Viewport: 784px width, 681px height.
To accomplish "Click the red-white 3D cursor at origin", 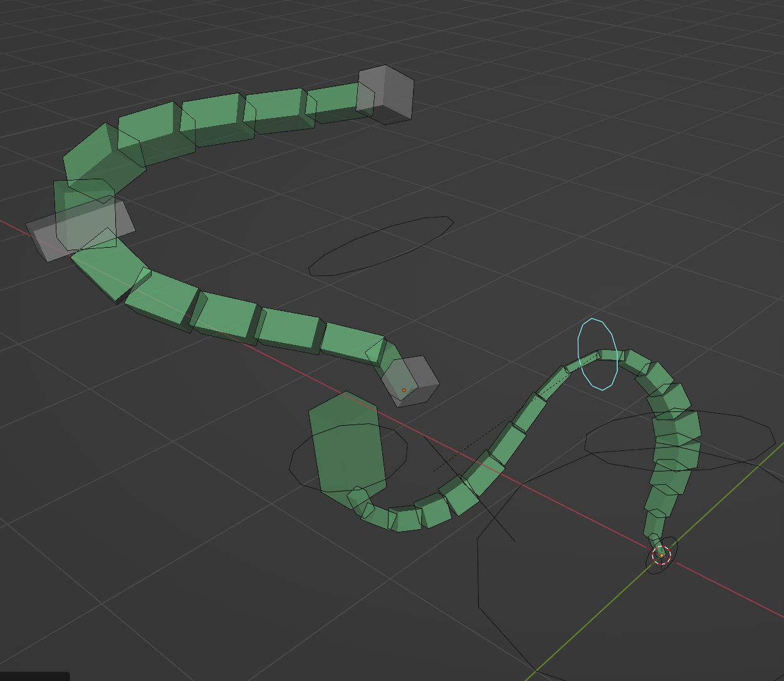I will click(x=661, y=555).
